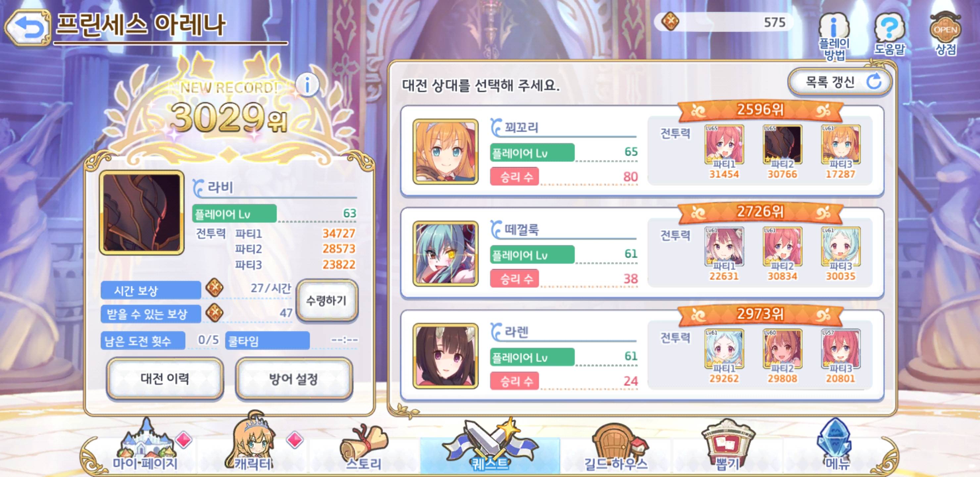The image size is (980, 477).
Task: Tap the rank info icon beside 3029위
Action: point(307,84)
